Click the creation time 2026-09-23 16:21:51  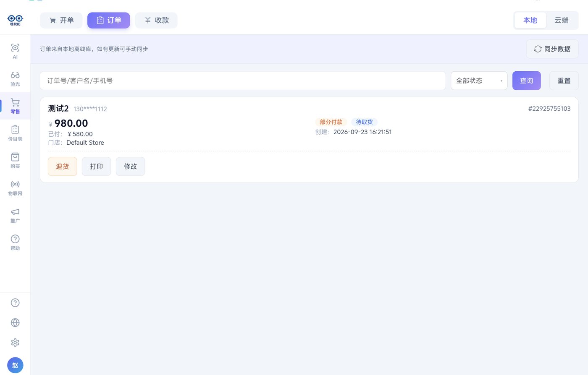(x=362, y=132)
